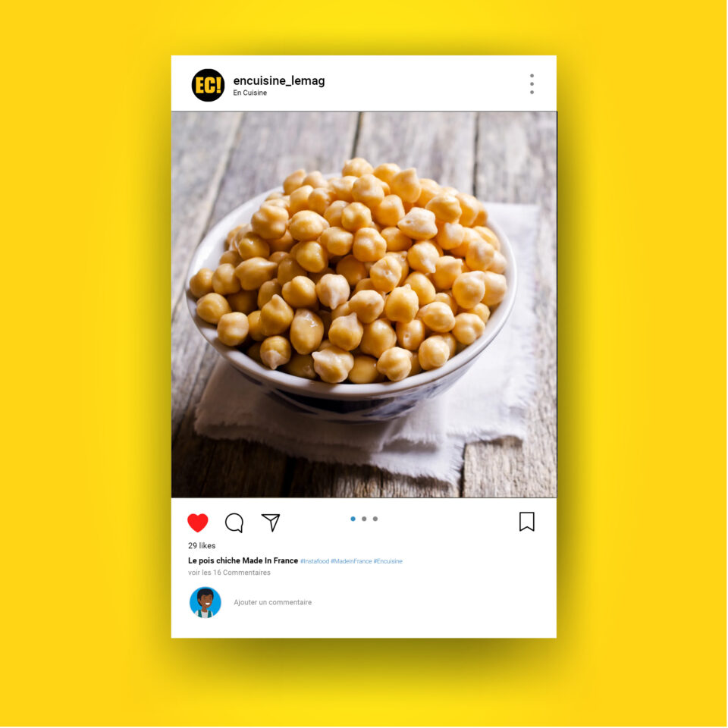
Task: Click the commenter avatar icon
Action: [206, 602]
